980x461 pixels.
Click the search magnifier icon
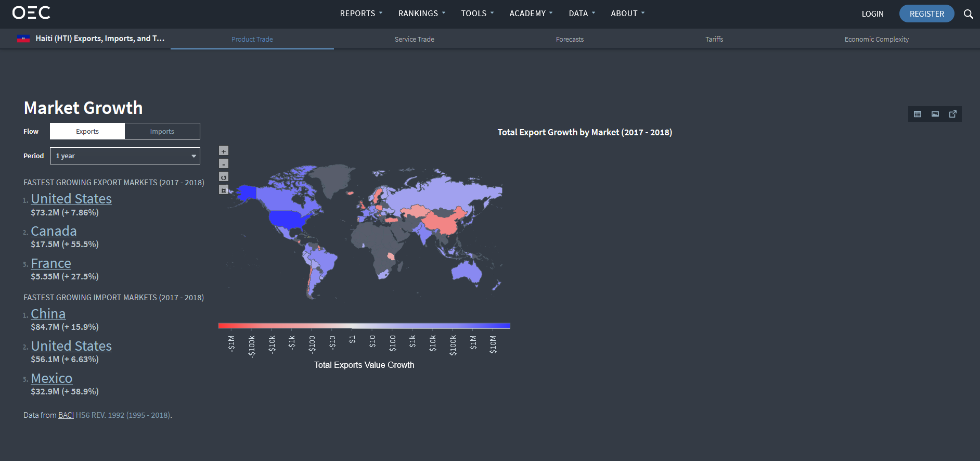pyautogui.click(x=968, y=14)
